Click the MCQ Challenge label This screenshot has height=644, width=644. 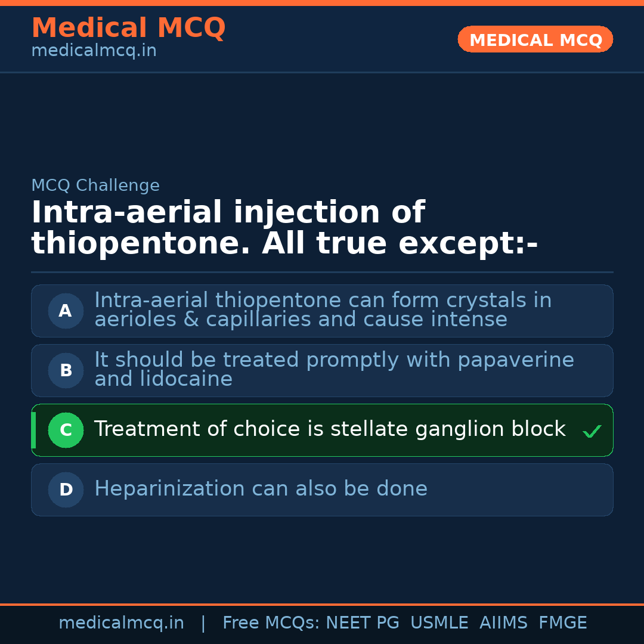click(95, 185)
